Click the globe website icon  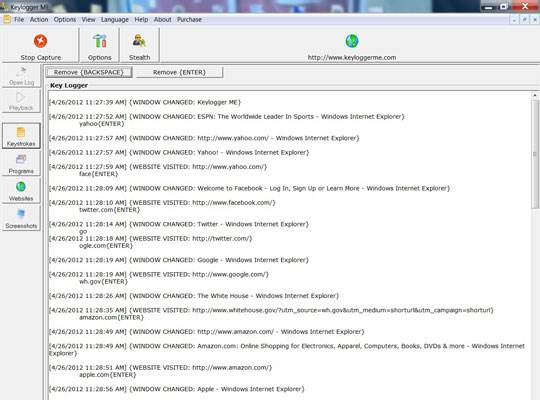[352, 41]
